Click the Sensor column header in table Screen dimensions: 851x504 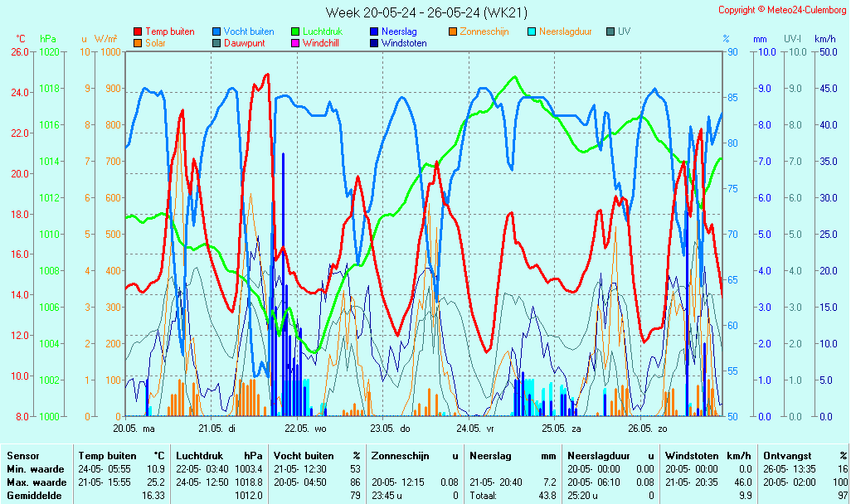(x=22, y=456)
